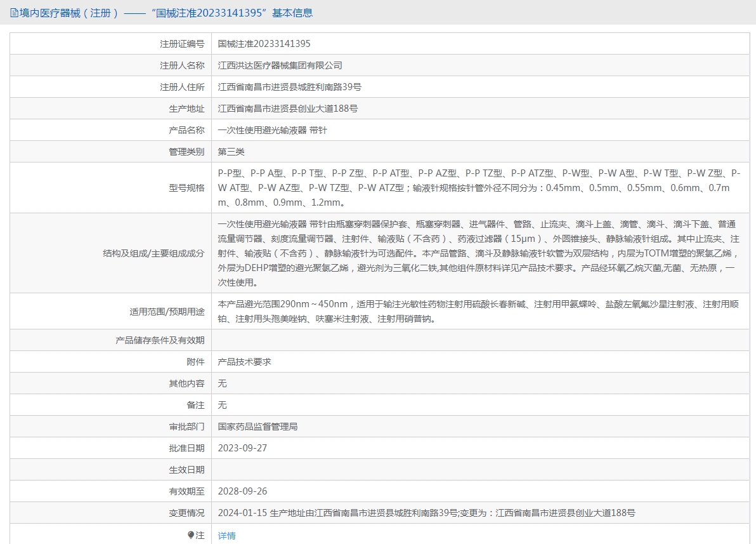Viewport: 756px width, 544px height.
Task: Click the change record text dated 2024-01-15
Action: coord(426,513)
